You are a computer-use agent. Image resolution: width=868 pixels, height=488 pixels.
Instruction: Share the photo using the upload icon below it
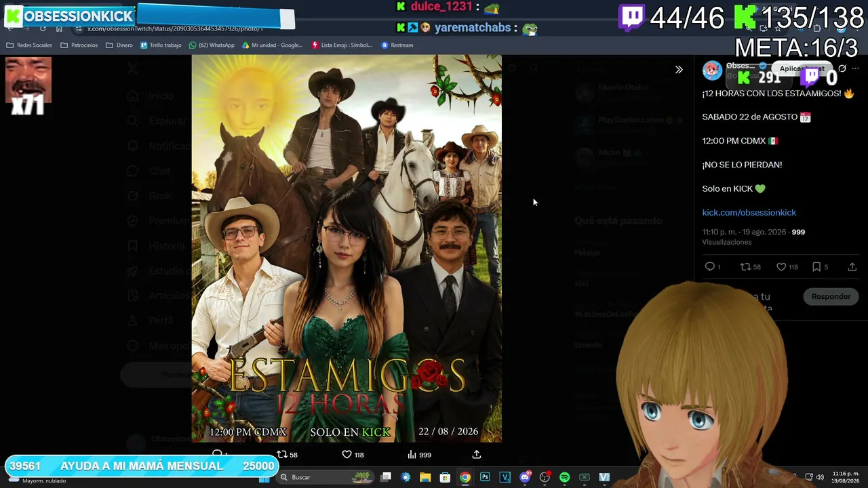477,455
